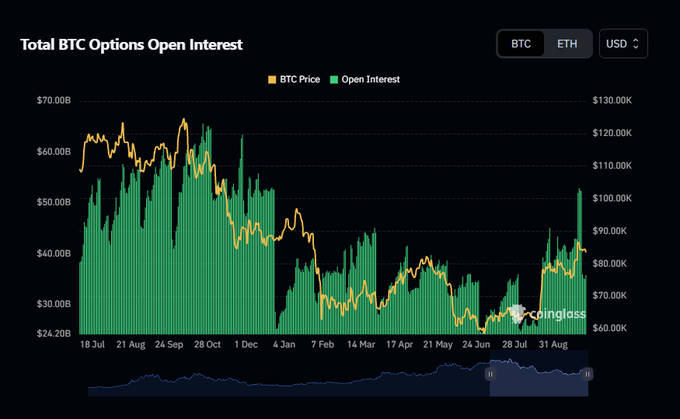The image size is (680, 419).
Task: Click the '$100.00K' right axis value
Action: tap(612, 198)
